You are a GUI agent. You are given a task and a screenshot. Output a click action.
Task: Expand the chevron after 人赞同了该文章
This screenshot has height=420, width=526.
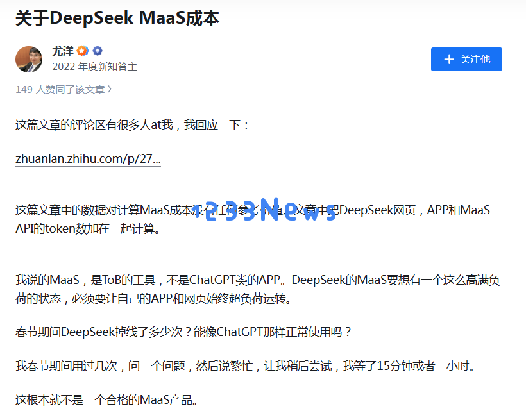click(109, 89)
